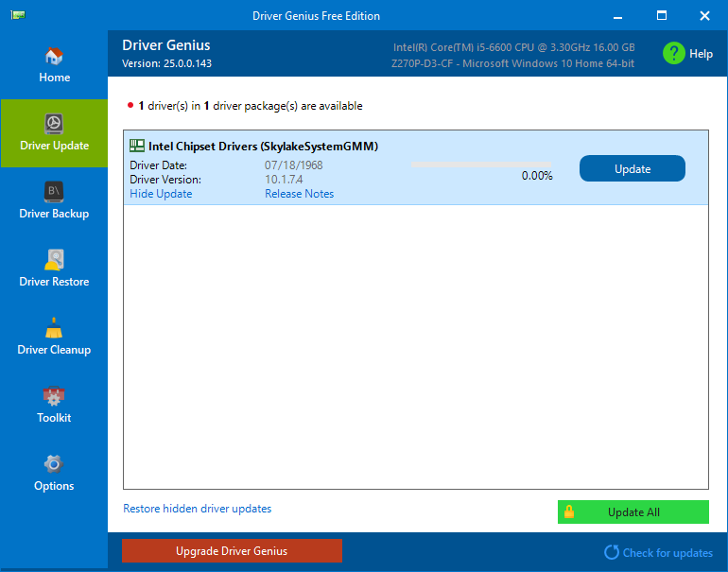Screen dimensions: 728x572
Task: Click the yellow lock icon on Update All
Action: [x=569, y=511]
